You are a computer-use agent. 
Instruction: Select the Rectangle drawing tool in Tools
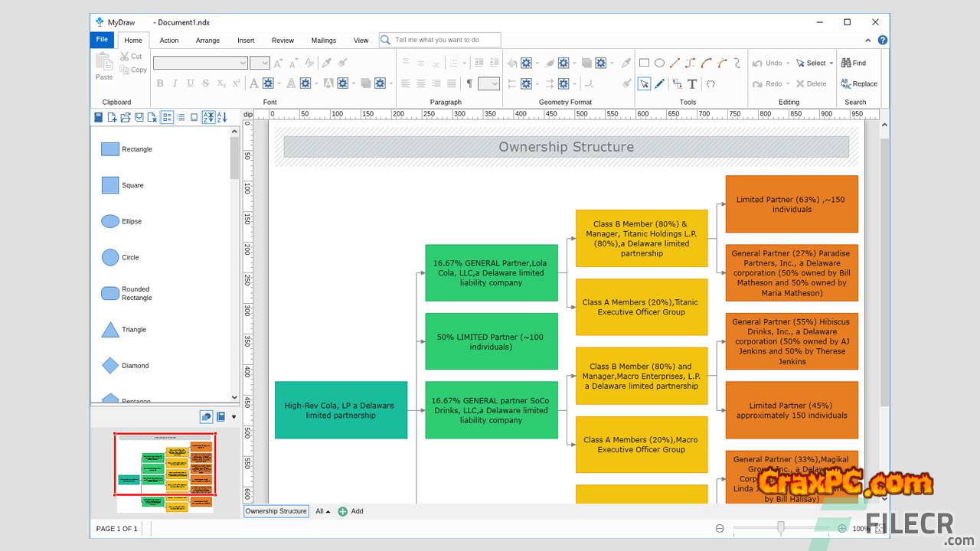644,64
